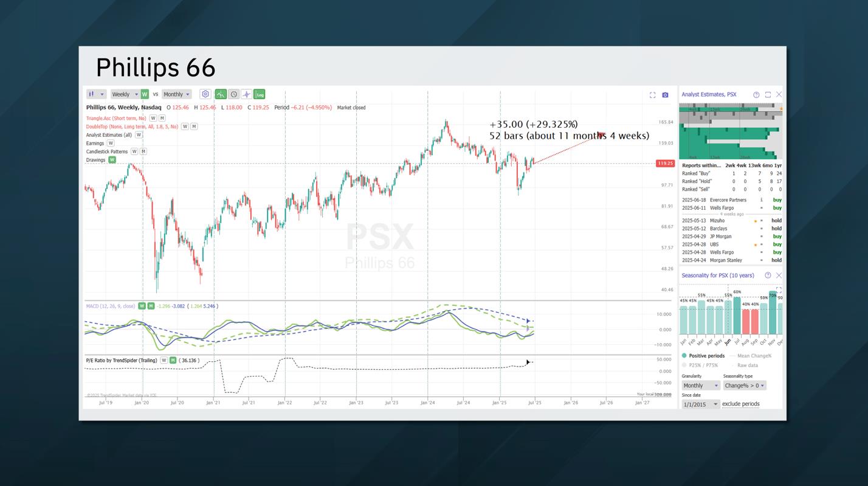Open the chart type candlestick dropdown

(96, 94)
